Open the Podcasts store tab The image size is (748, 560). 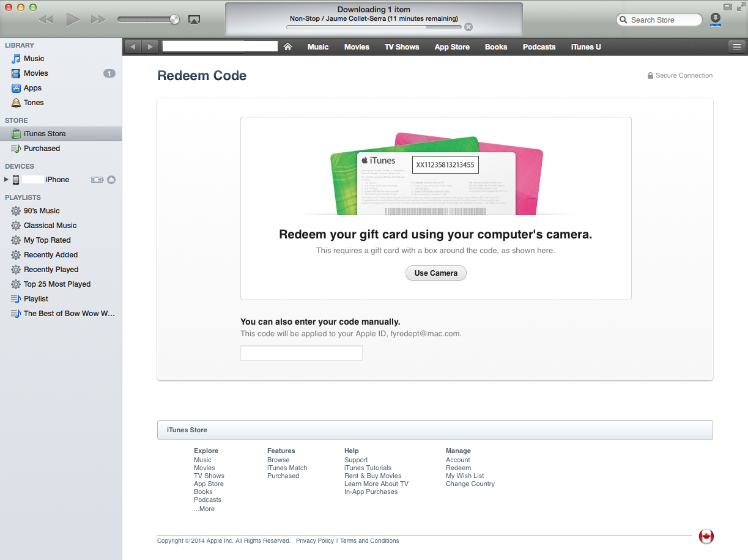click(x=539, y=46)
